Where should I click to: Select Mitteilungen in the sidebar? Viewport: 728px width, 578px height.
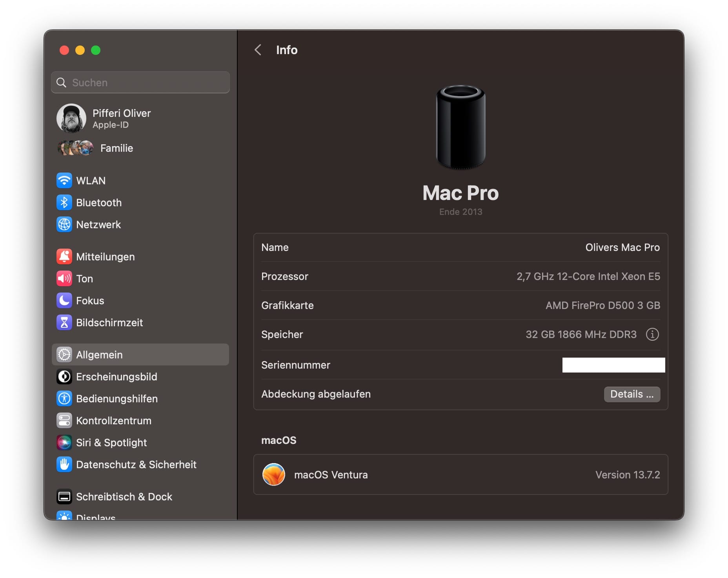(x=140, y=257)
